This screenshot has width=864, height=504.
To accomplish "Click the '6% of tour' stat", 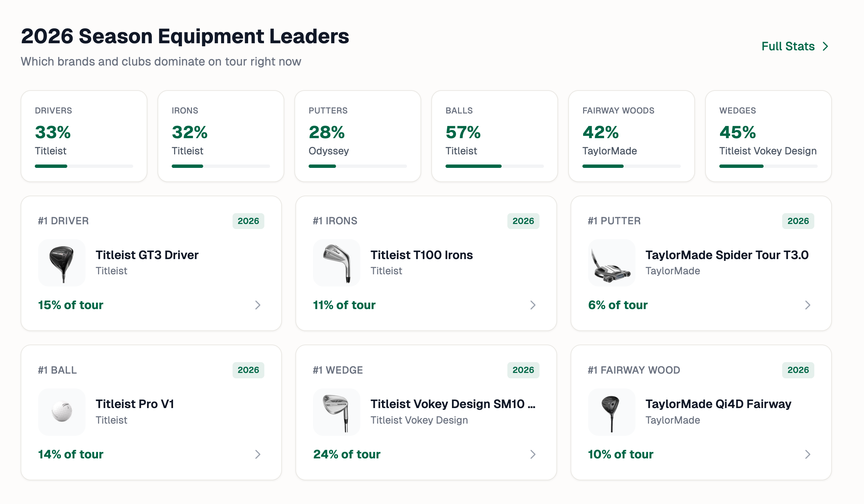I will tap(618, 305).
